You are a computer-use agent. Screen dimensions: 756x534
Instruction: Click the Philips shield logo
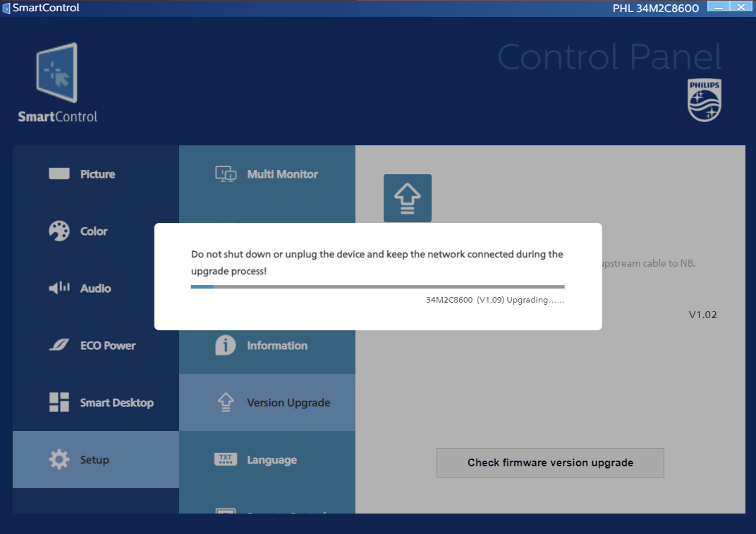705,100
